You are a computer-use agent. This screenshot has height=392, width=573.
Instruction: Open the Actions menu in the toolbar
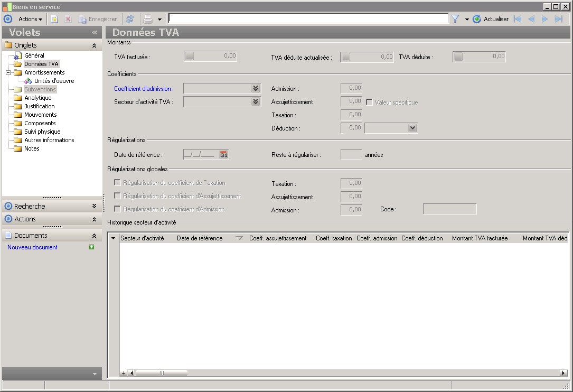click(30, 19)
